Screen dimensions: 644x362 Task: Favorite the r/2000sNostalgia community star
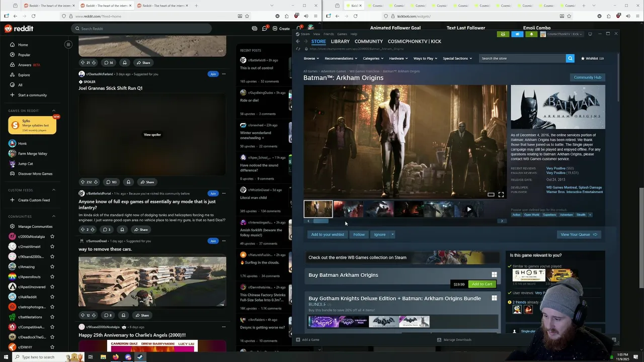pos(52,236)
